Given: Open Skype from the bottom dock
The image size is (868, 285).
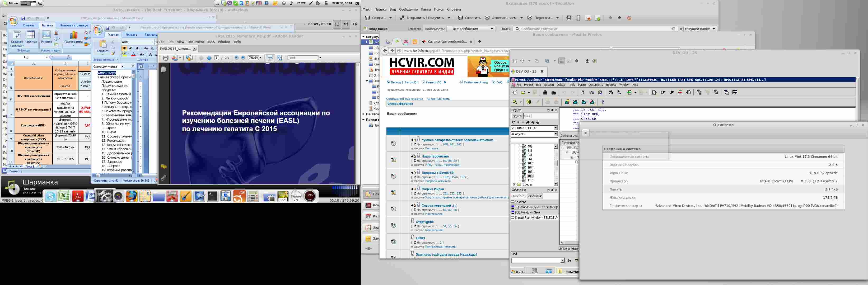Looking at the screenshot, I should tap(51, 196).
